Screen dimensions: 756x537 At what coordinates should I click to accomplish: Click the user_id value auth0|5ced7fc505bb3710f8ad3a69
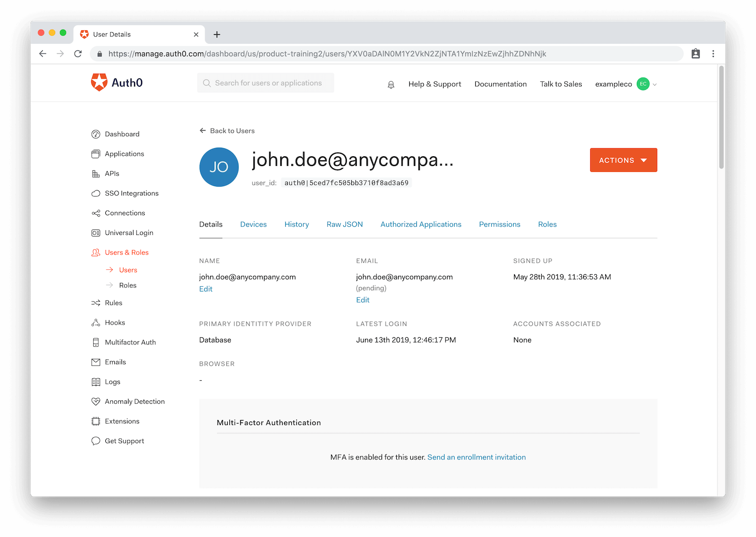(346, 183)
